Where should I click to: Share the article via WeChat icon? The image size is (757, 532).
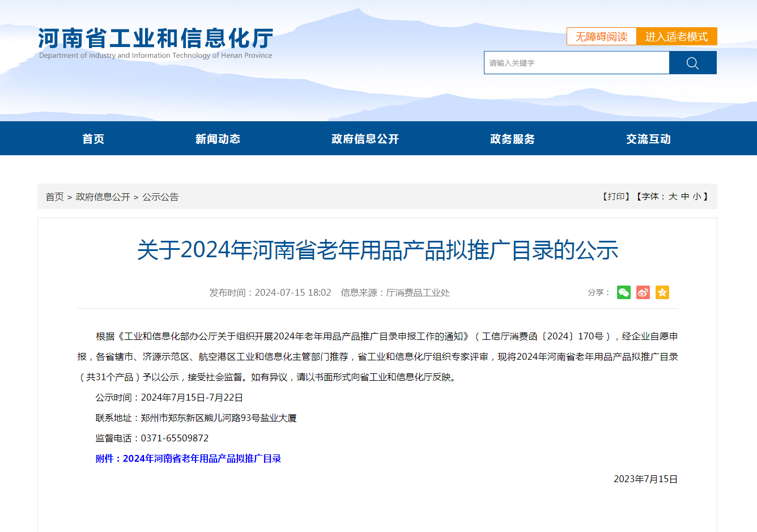click(623, 292)
